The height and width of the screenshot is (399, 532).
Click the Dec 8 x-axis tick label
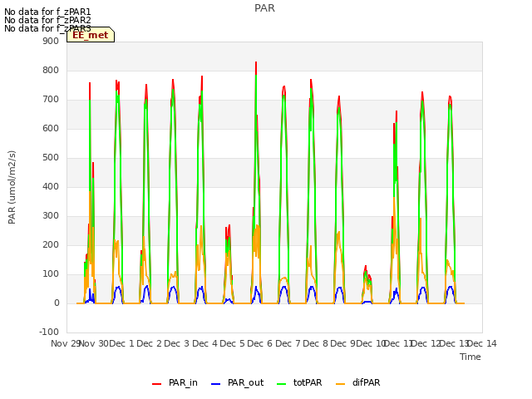315,343
